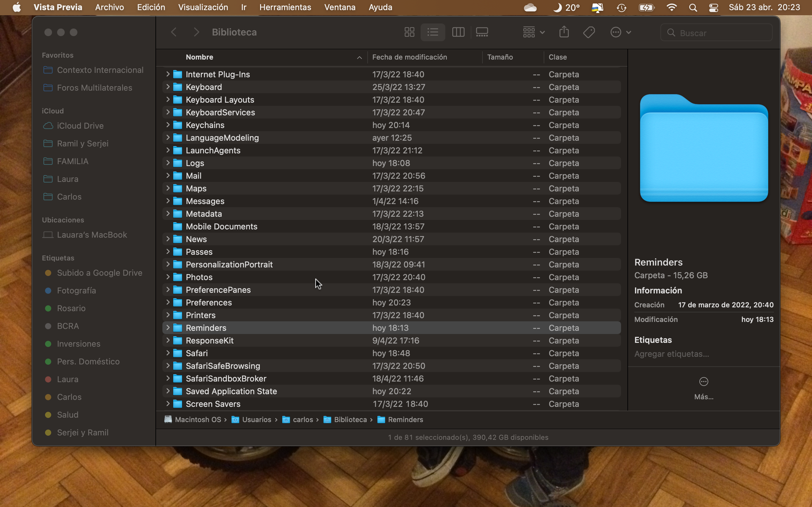The image size is (812, 507).
Task: Click the Más… actions button in the preview pane
Action: [704, 382]
